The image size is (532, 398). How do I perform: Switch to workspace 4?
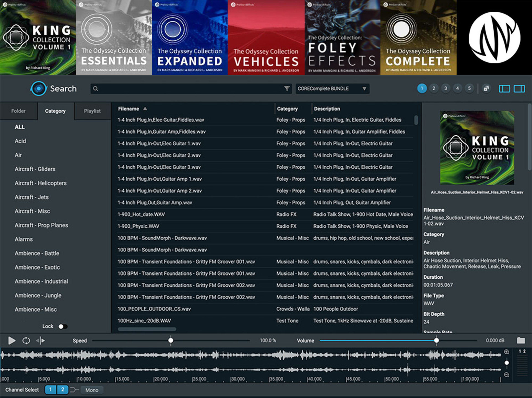[x=457, y=88]
